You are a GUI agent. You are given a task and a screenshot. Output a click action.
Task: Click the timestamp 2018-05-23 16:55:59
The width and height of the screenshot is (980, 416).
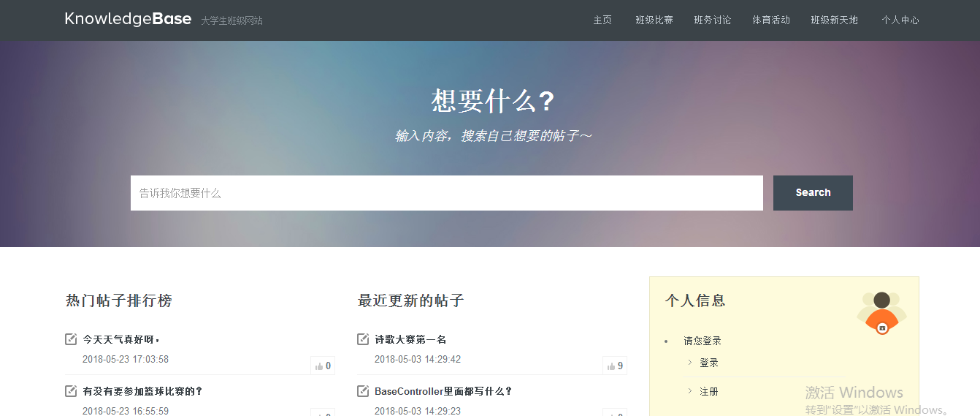[x=126, y=411]
